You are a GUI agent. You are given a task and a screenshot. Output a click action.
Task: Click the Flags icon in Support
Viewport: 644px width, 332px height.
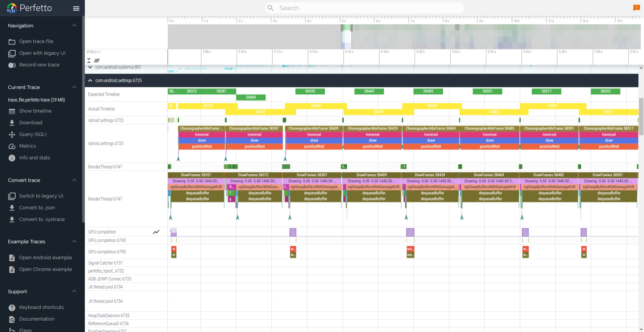pyautogui.click(x=12, y=330)
